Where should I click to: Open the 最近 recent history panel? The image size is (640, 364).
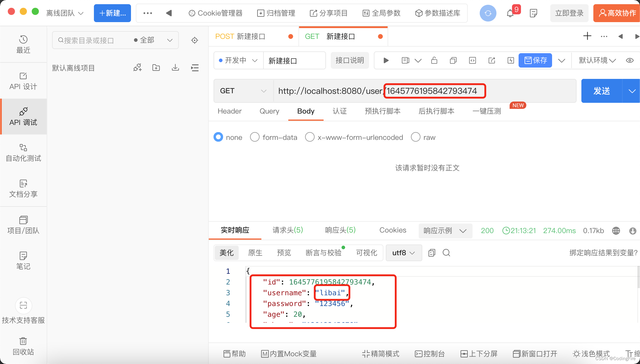point(23,44)
